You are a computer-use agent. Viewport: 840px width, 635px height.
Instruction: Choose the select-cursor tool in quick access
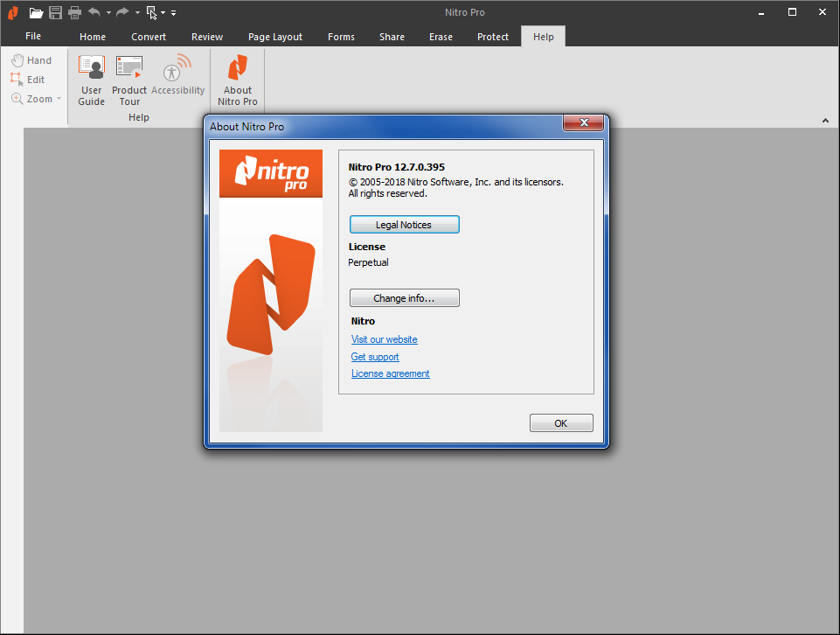[x=151, y=12]
